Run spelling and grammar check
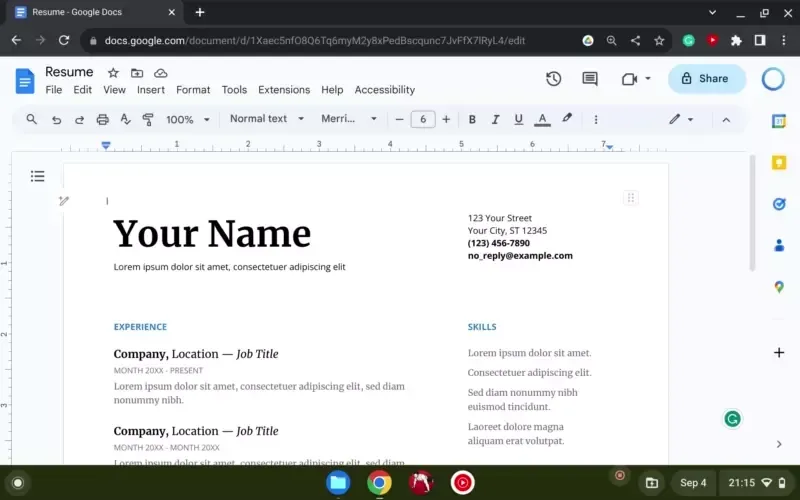Screen dimensions: 800x500 [126, 119]
